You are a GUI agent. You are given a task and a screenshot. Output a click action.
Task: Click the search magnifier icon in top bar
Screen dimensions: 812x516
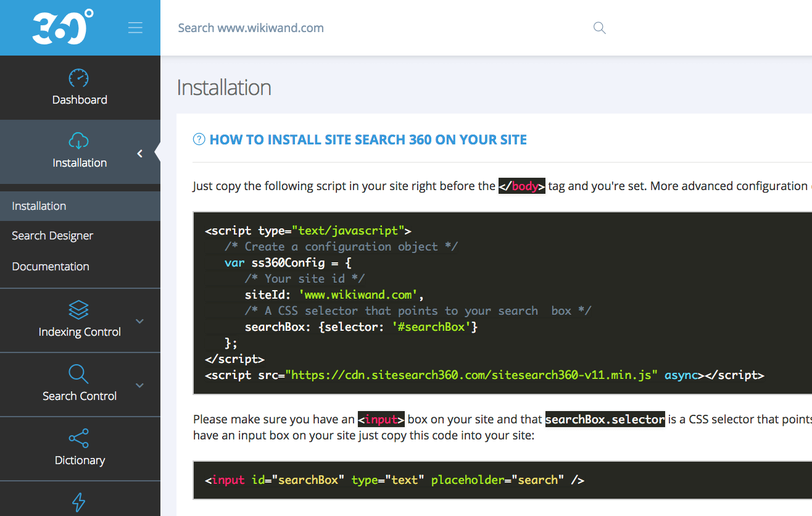599,28
